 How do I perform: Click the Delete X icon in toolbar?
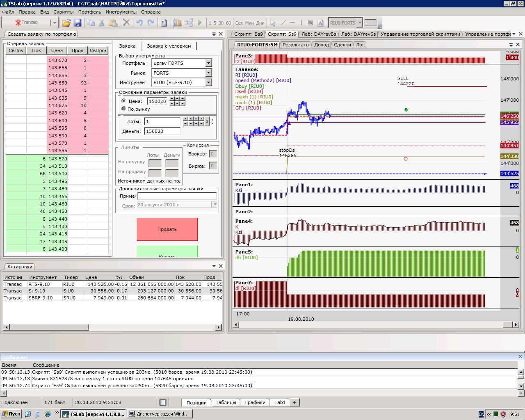tap(126, 23)
